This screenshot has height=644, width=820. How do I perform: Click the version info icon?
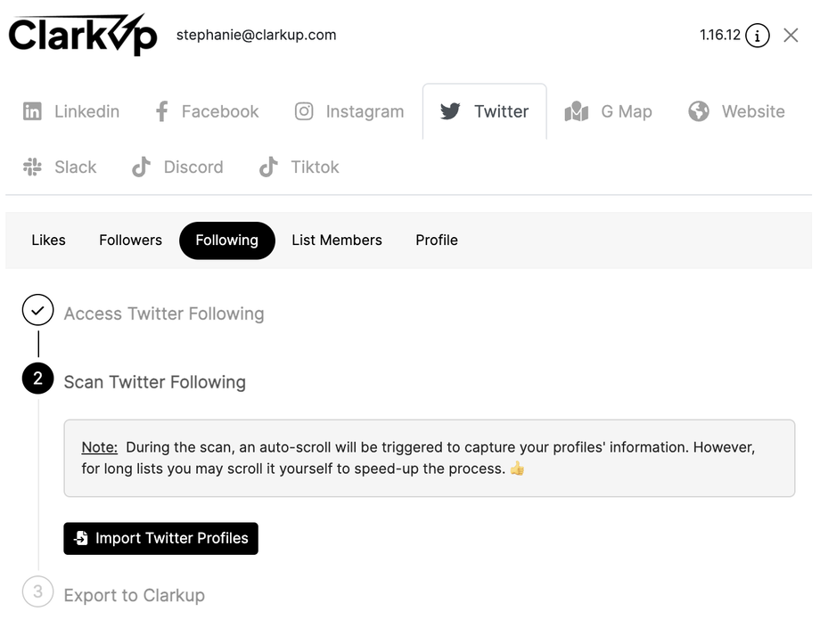[758, 36]
